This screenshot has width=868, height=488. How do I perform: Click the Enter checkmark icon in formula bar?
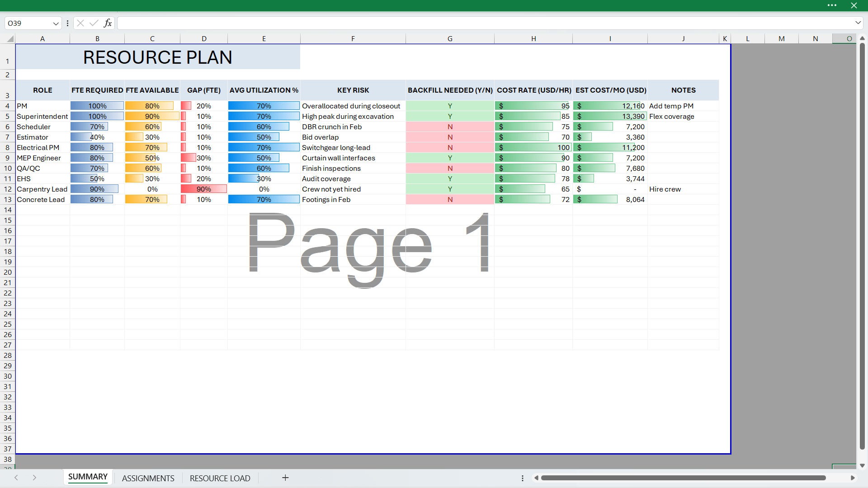pos(94,23)
